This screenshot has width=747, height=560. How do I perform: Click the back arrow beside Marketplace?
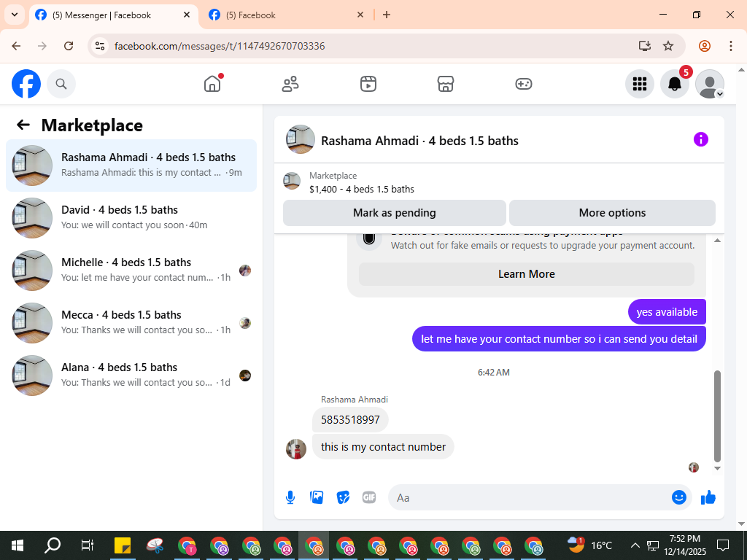(x=23, y=125)
